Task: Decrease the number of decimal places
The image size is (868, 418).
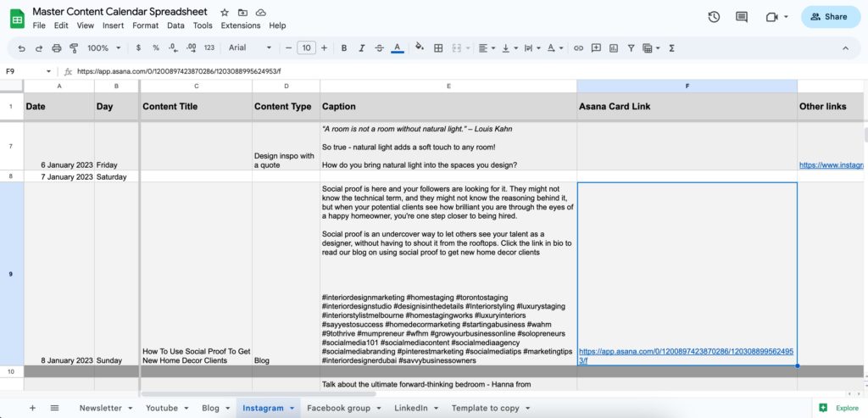Action: point(173,48)
